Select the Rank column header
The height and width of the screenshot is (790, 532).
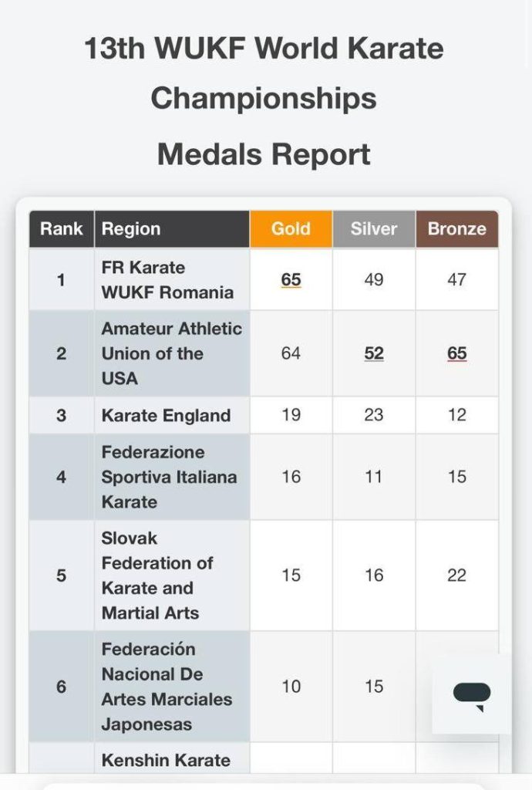pyautogui.click(x=62, y=229)
